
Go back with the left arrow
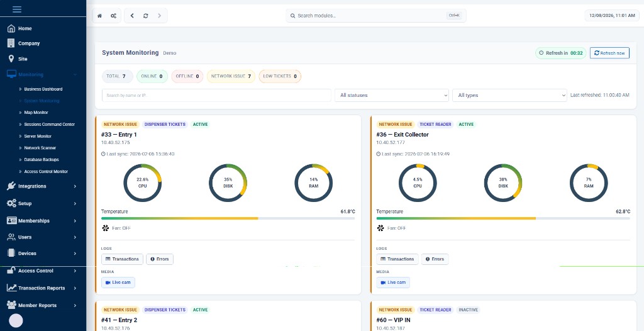(x=132, y=16)
